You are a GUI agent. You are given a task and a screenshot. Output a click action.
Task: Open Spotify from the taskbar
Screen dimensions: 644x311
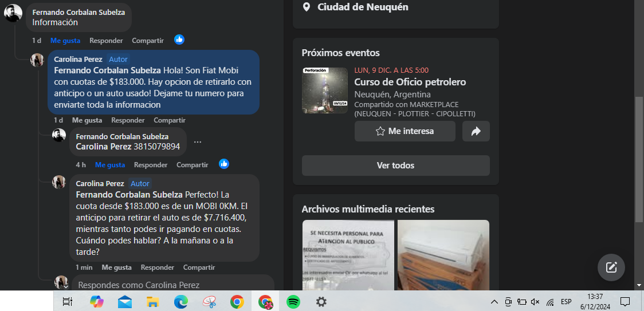pyautogui.click(x=293, y=301)
